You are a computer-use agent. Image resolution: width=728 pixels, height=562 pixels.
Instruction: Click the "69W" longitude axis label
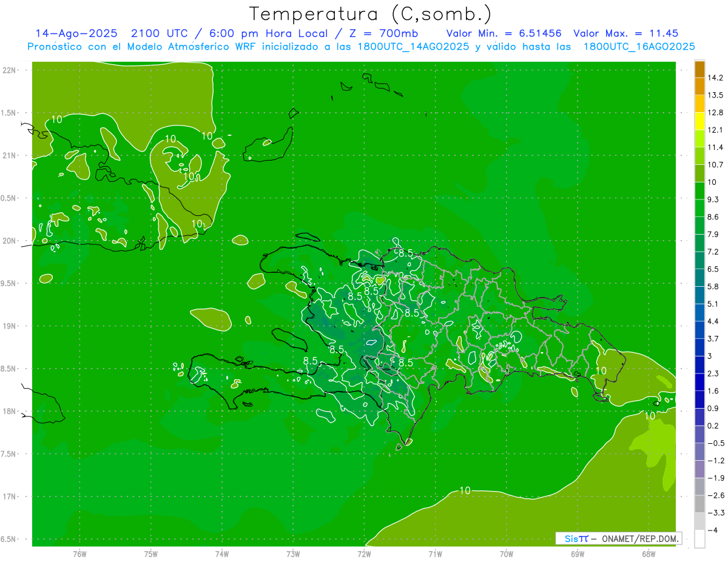(x=577, y=554)
